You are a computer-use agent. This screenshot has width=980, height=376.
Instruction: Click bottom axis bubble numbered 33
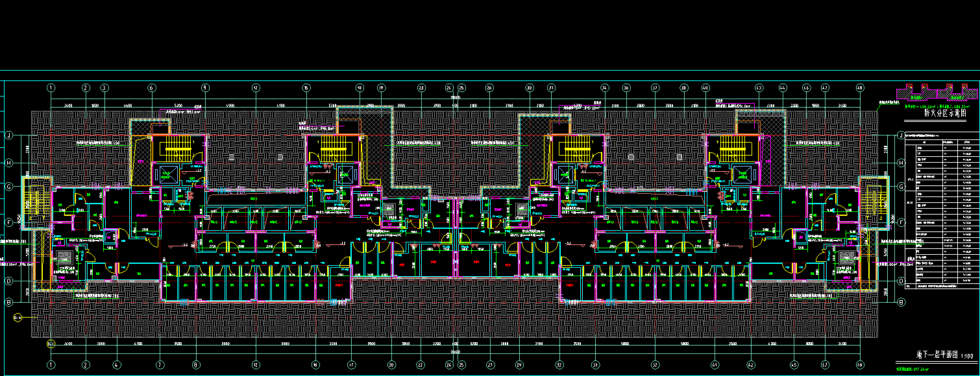(595, 365)
